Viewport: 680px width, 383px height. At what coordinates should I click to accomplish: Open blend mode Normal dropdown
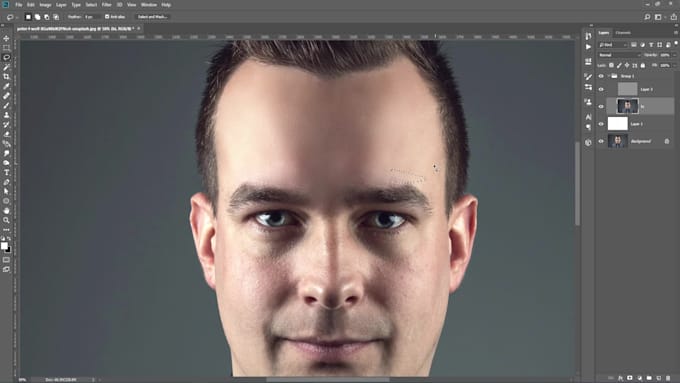[619, 55]
